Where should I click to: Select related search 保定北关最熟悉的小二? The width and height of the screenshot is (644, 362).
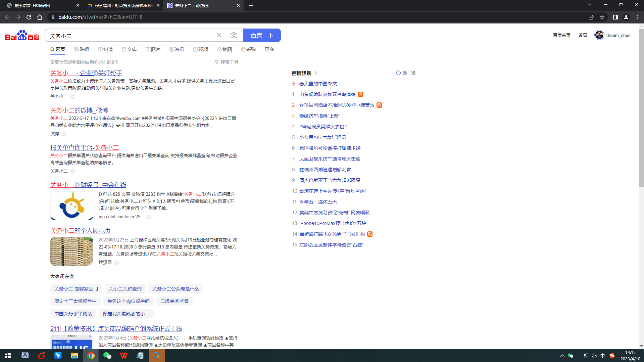pyautogui.click(x=126, y=314)
